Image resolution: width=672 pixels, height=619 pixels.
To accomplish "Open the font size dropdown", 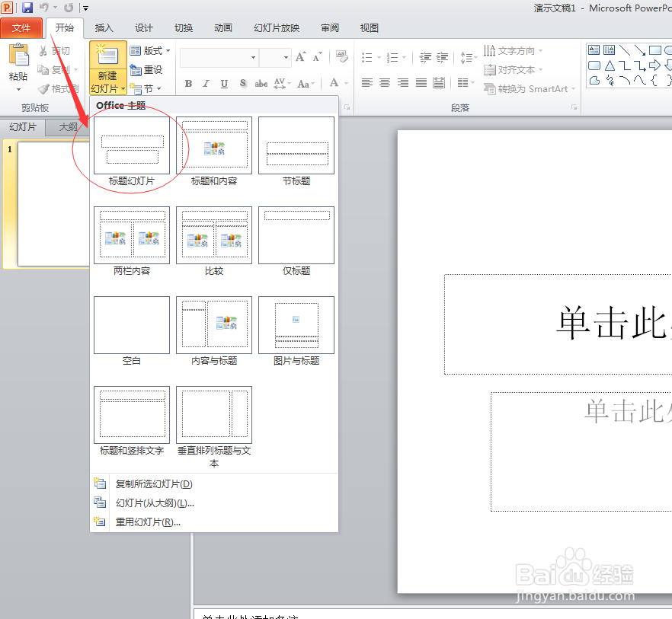I will point(286,57).
